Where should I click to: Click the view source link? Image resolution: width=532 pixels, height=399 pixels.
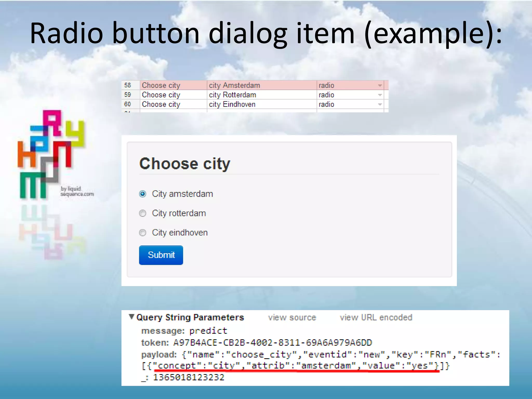point(292,317)
